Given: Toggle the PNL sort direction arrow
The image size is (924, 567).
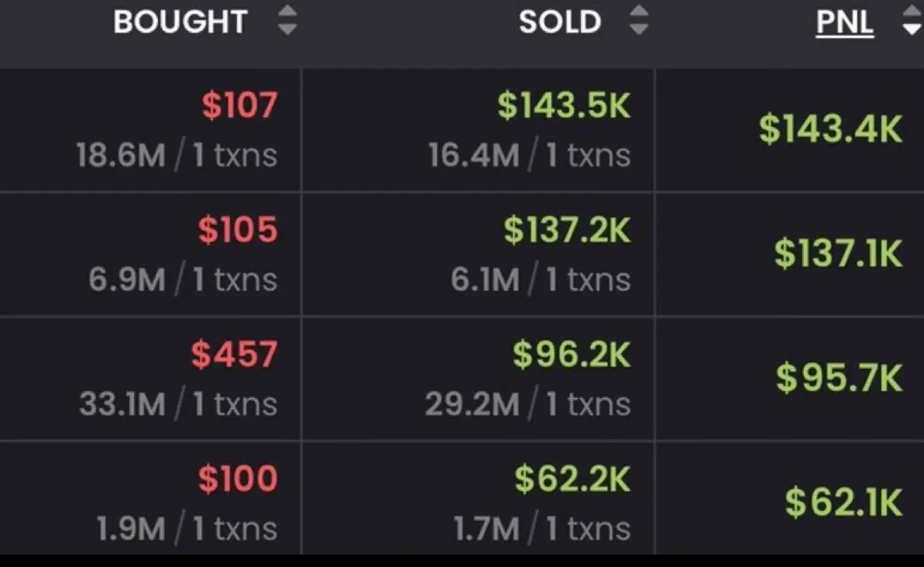Looking at the screenshot, I should click(913, 21).
